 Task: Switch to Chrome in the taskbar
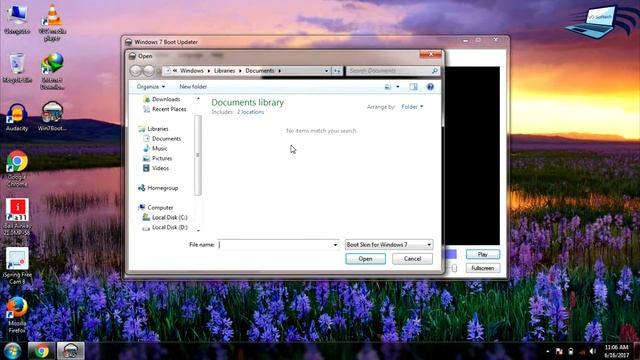(x=41, y=351)
